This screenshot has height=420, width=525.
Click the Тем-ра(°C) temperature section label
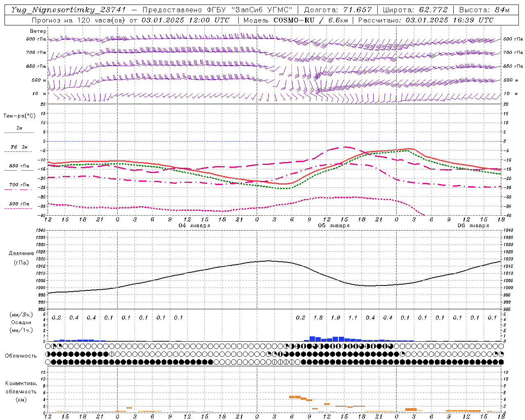point(19,116)
